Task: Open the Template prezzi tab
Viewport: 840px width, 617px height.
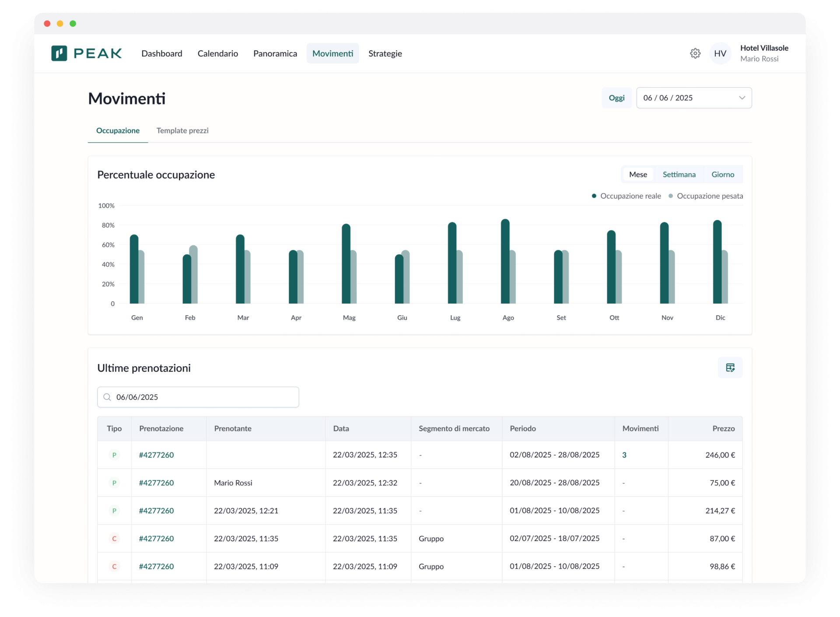Action: (x=182, y=130)
